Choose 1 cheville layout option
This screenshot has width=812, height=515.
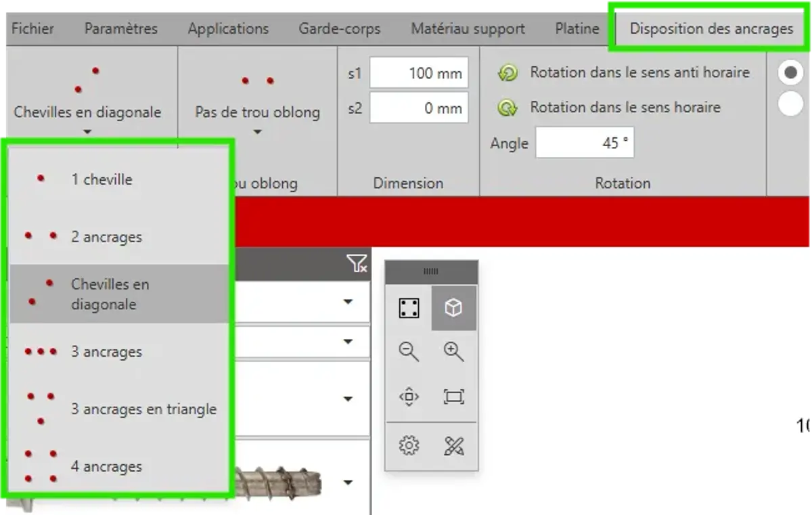[119, 179]
